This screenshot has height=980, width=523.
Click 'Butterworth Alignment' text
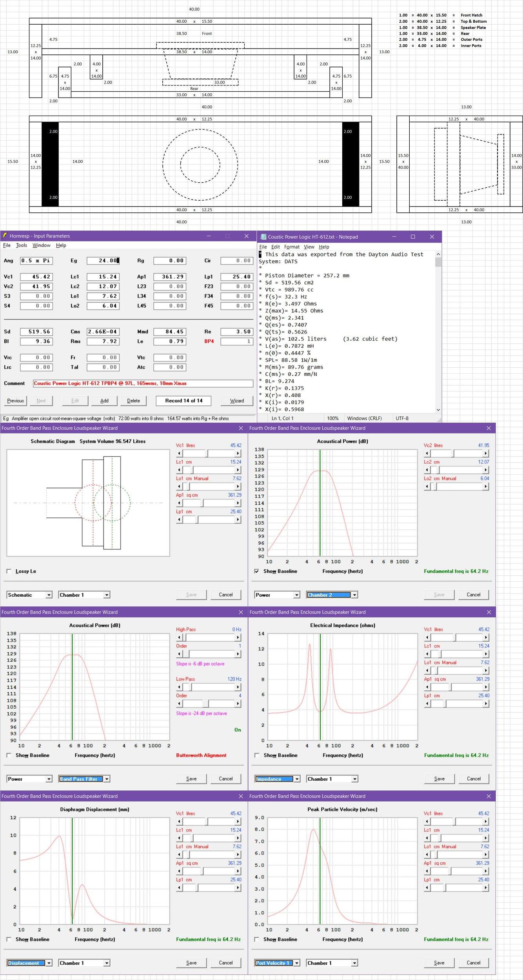coord(201,755)
